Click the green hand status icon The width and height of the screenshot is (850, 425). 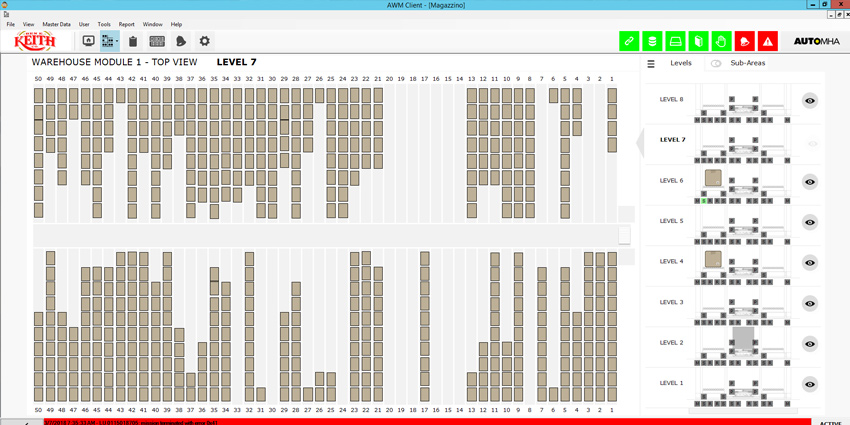pos(721,41)
